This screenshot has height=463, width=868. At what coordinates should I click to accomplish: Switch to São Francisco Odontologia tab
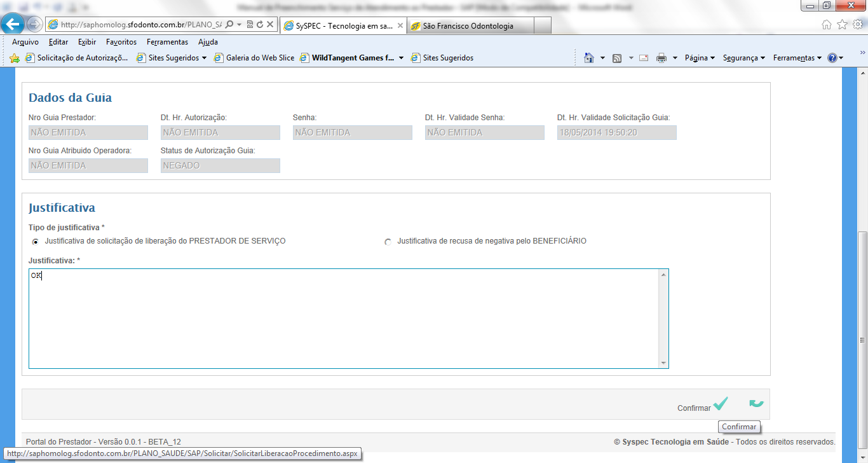coord(470,26)
